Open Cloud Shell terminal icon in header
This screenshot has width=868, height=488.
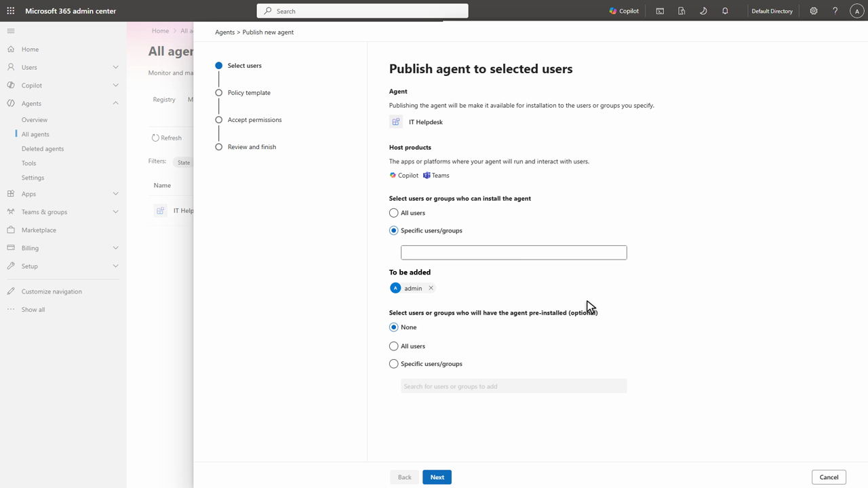click(660, 11)
